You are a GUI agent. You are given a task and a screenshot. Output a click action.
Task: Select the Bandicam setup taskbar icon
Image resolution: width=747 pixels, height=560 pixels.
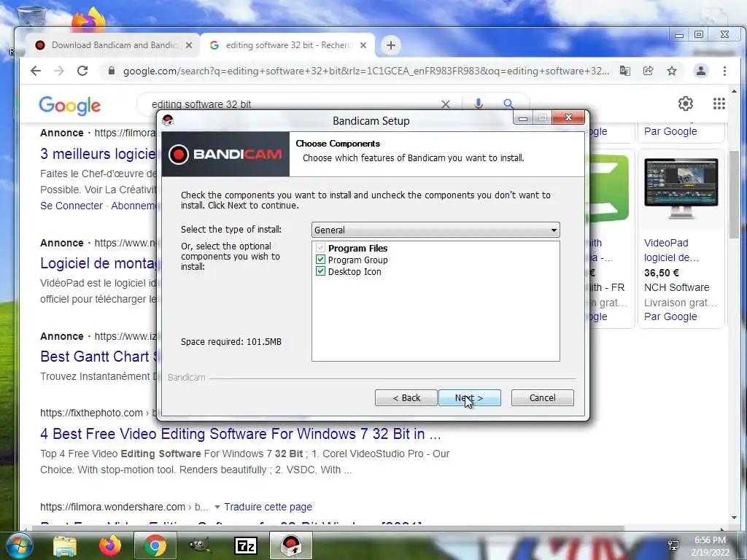pos(291,546)
